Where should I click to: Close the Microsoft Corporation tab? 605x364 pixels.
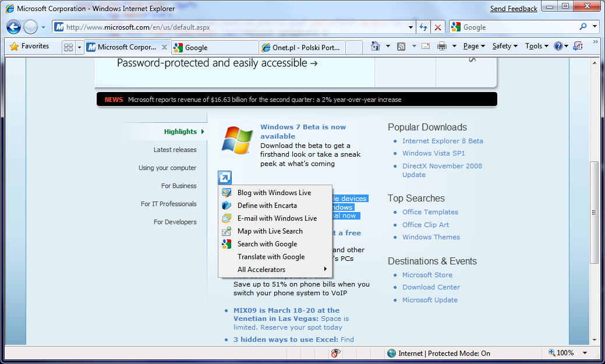coord(164,47)
